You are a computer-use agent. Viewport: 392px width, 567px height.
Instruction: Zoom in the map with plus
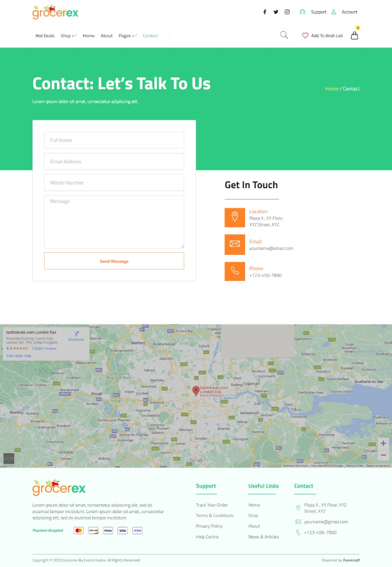click(383, 444)
